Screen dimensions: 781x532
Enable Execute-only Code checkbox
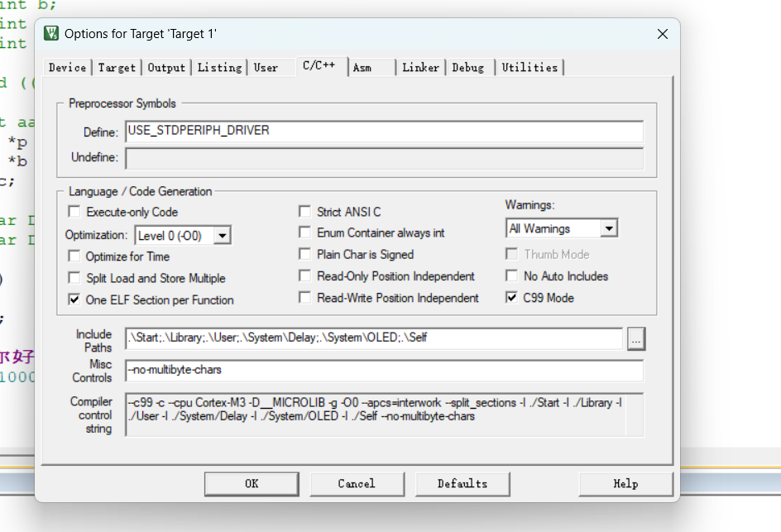click(74, 212)
